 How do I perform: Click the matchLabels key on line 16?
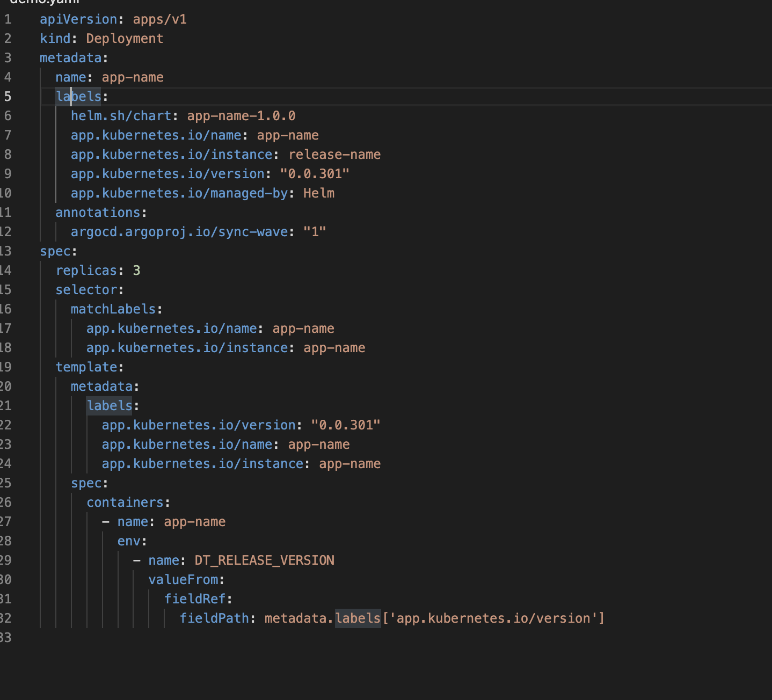point(114,309)
